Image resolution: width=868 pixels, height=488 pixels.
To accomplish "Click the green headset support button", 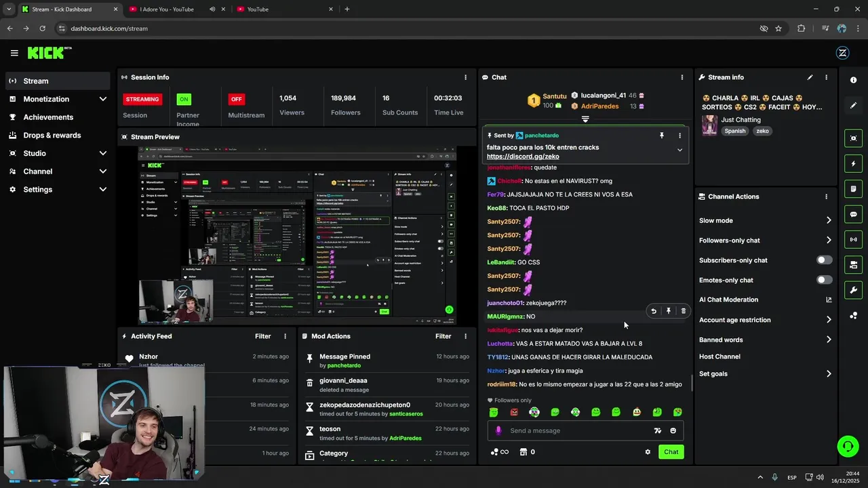I will (x=848, y=446).
